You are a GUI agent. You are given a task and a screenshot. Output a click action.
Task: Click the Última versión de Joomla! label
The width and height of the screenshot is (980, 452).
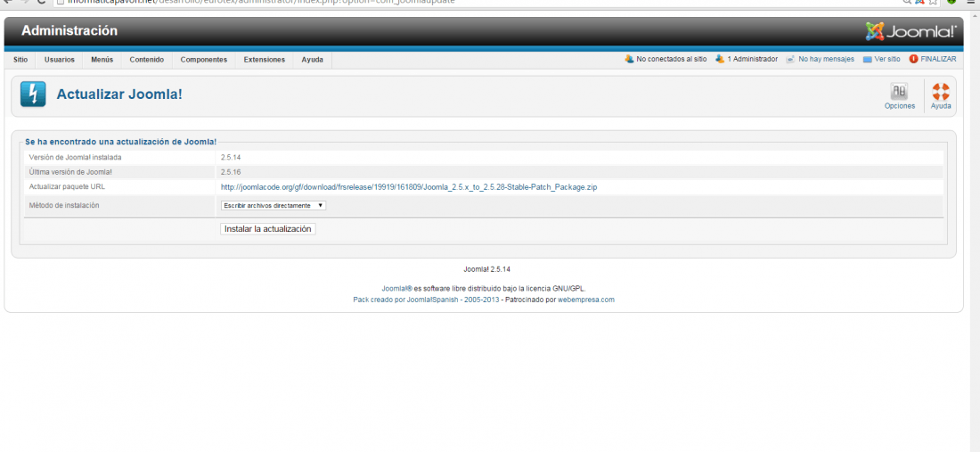pos(70,171)
